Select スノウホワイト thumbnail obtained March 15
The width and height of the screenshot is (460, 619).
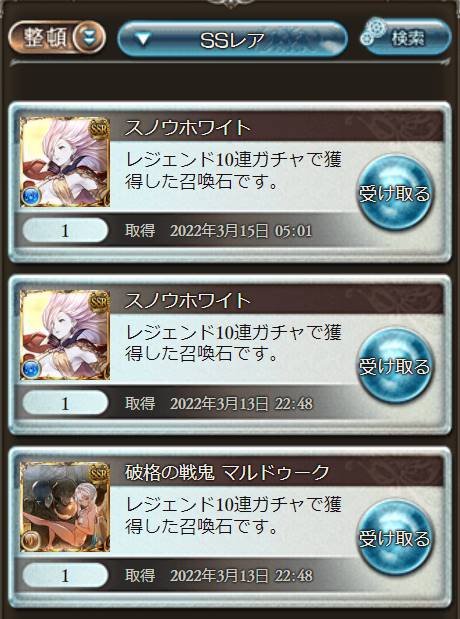[x=65, y=162]
